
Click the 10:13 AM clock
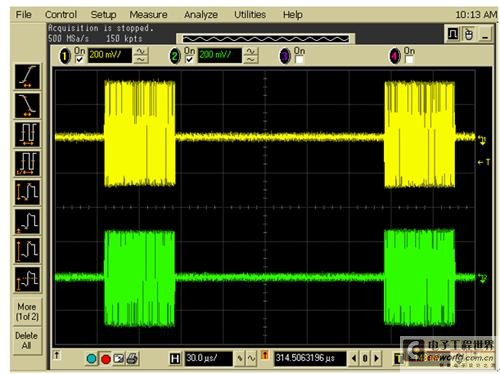pos(476,15)
